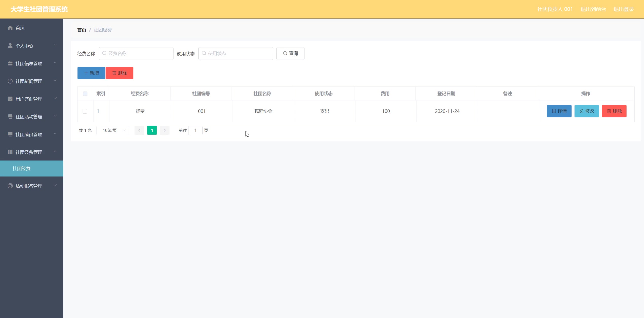Click the person icon for 个人中心
Image resolution: width=644 pixels, height=318 pixels.
[x=10, y=46]
